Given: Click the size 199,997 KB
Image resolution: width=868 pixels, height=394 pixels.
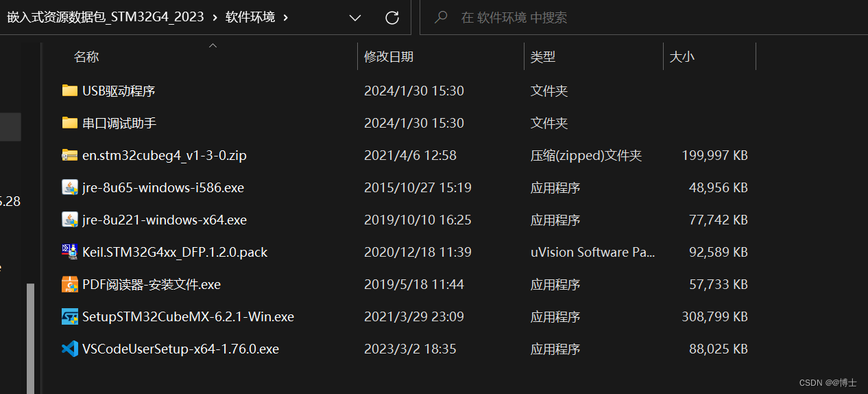Looking at the screenshot, I should [x=714, y=155].
